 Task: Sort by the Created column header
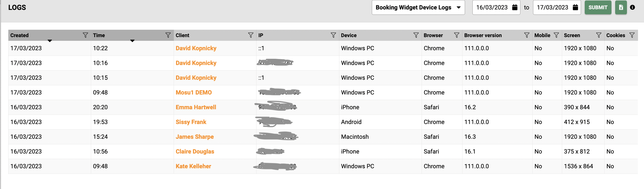coord(20,35)
